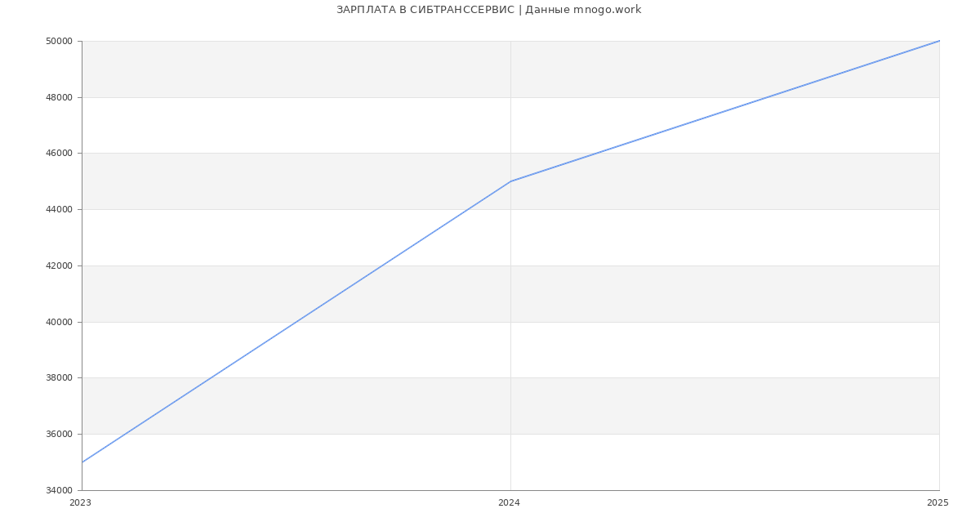Click the 36000 y-axis label
980x531 pixels.
[60, 435]
